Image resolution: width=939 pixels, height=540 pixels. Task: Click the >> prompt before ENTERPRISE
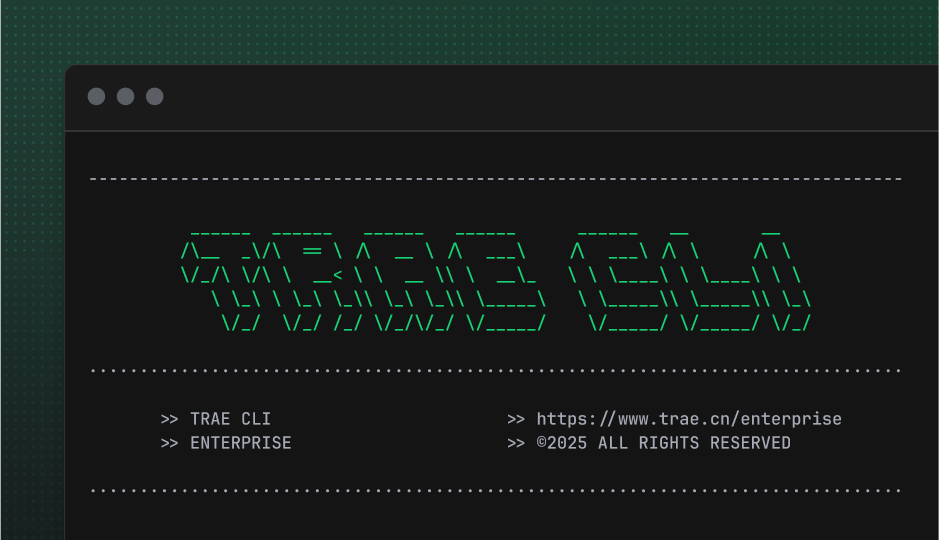[x=170, y=442]
